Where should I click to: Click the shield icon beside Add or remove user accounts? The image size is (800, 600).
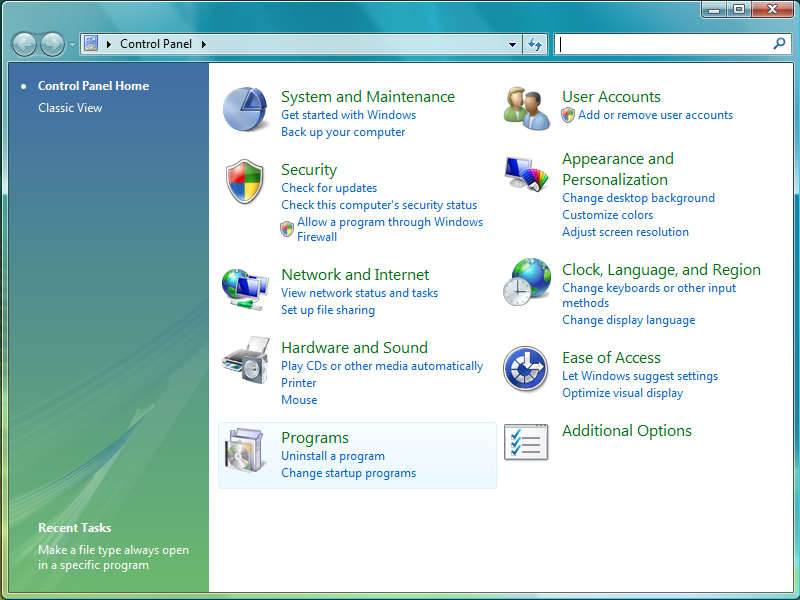(x=568, y=115)
